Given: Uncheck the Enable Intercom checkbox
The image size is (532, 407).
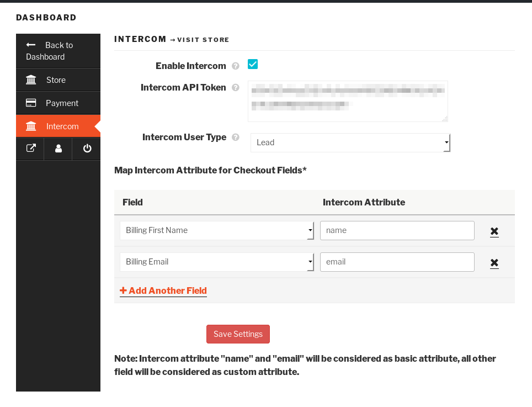Looking at the screenshot, I should (253, 64).
